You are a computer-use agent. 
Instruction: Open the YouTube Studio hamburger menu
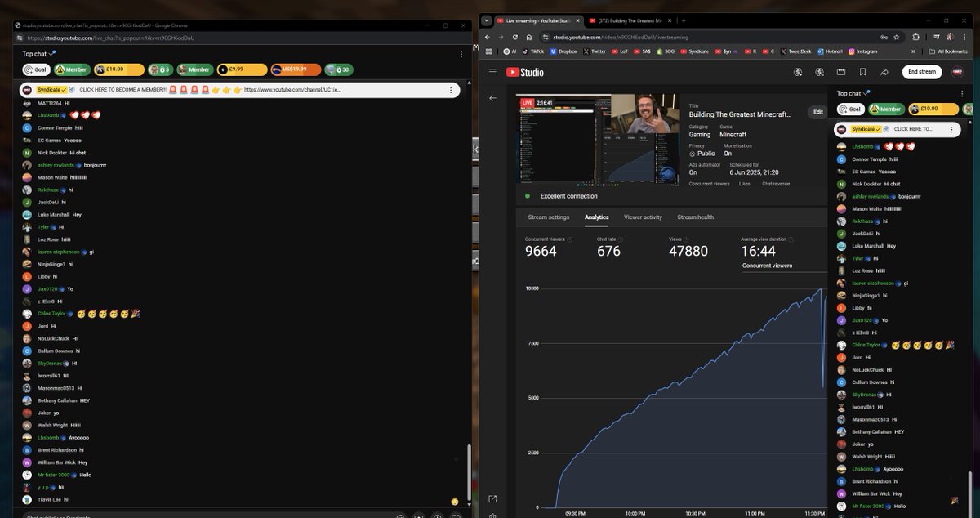(492, 72)
